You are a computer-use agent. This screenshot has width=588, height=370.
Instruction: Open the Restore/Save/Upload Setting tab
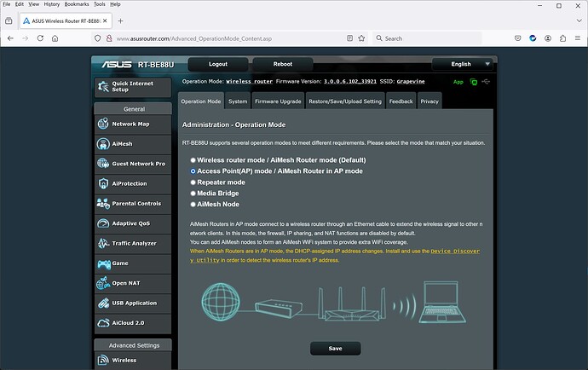(x=345, y=101)
